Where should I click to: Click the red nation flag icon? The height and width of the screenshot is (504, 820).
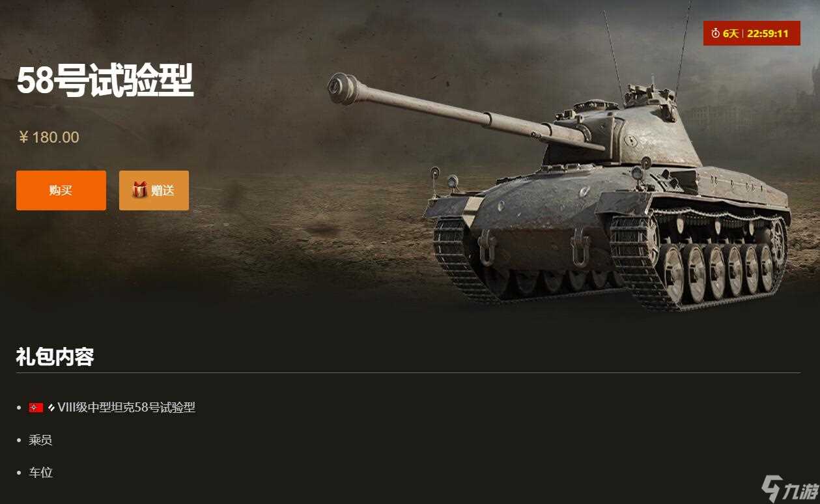click(36, 408)
